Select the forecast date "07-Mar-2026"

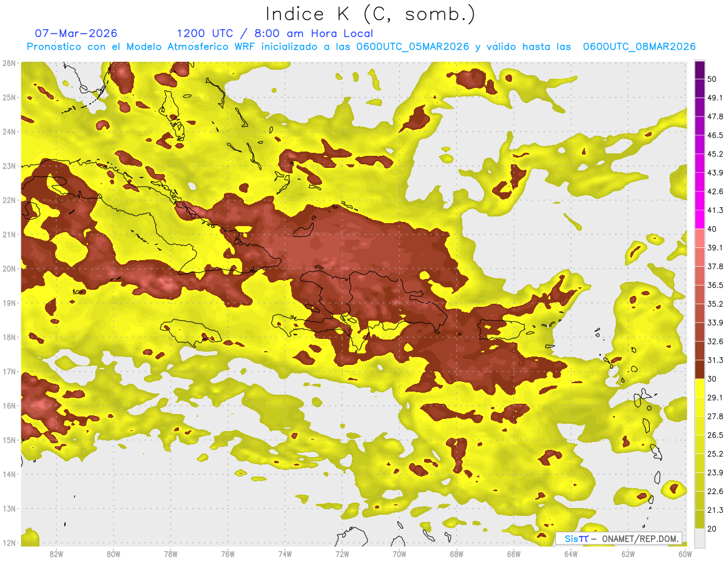pyautogui.click(x=76, y=33)
